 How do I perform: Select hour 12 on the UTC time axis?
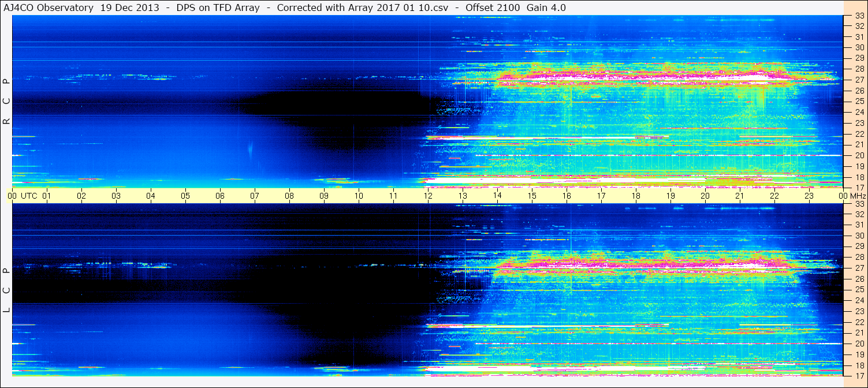pyautogui.click(x=428, y=196)
